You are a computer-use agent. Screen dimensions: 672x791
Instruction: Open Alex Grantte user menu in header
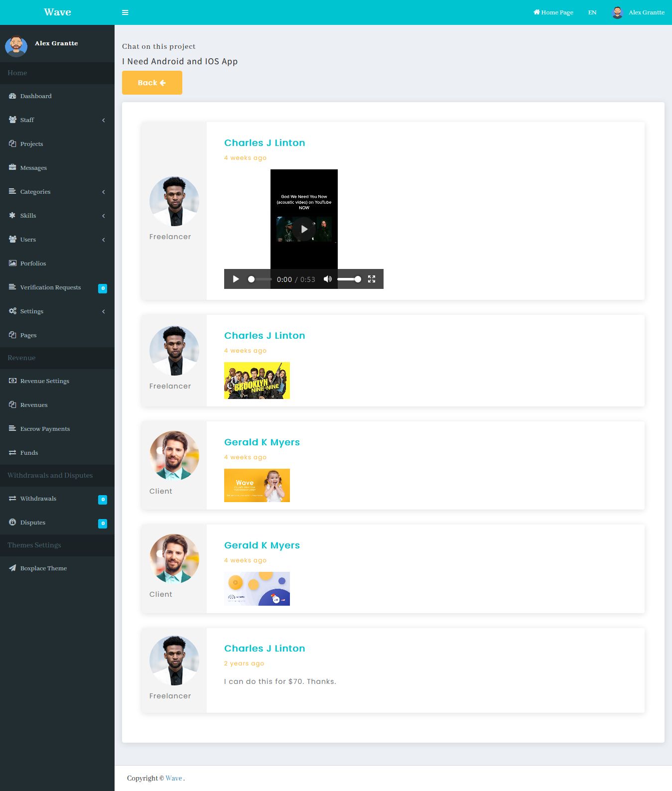(638, 12)
